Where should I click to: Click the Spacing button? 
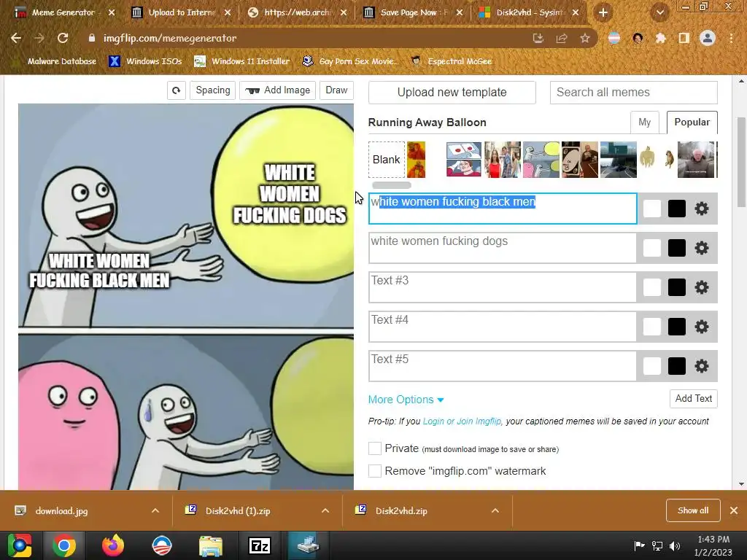212,90
